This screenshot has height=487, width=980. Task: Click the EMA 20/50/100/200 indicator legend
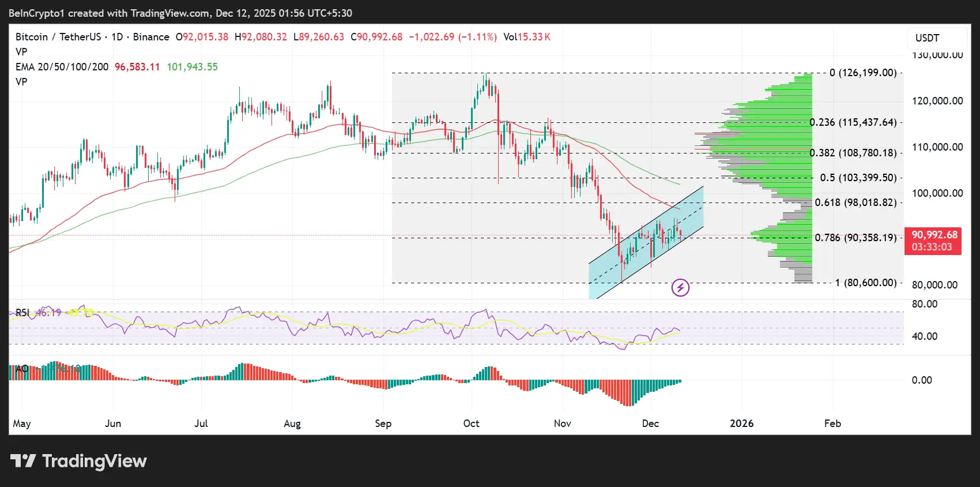(62, 67)
